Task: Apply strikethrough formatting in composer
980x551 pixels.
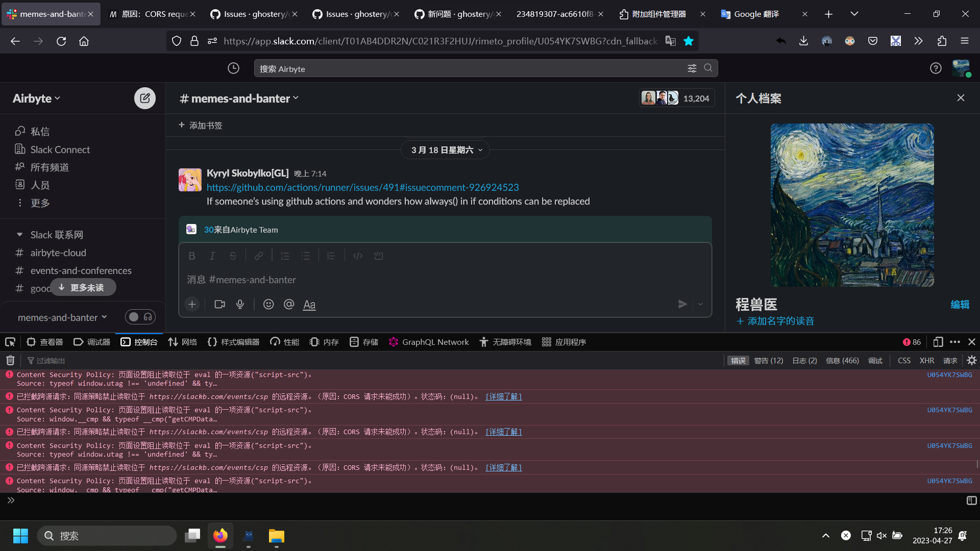Action: point(233,256)
